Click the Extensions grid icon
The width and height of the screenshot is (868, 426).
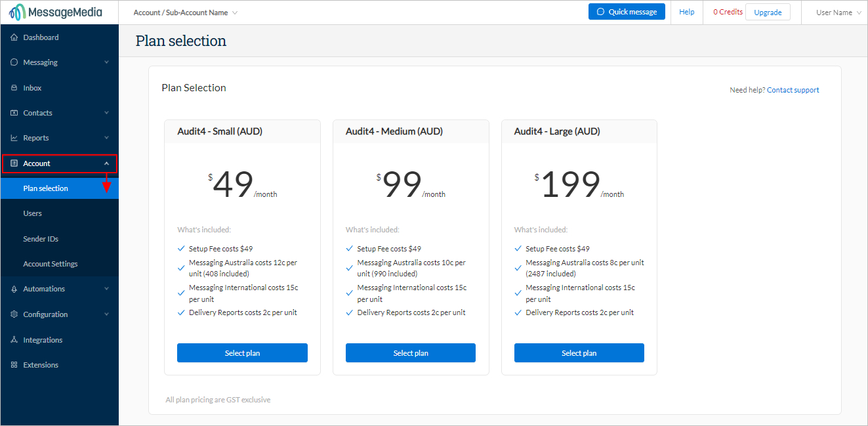tap(14, 365)
